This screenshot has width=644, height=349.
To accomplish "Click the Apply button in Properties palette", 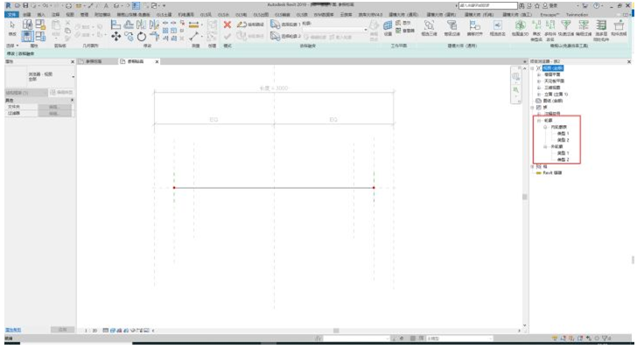I will (x=62, y=330).
